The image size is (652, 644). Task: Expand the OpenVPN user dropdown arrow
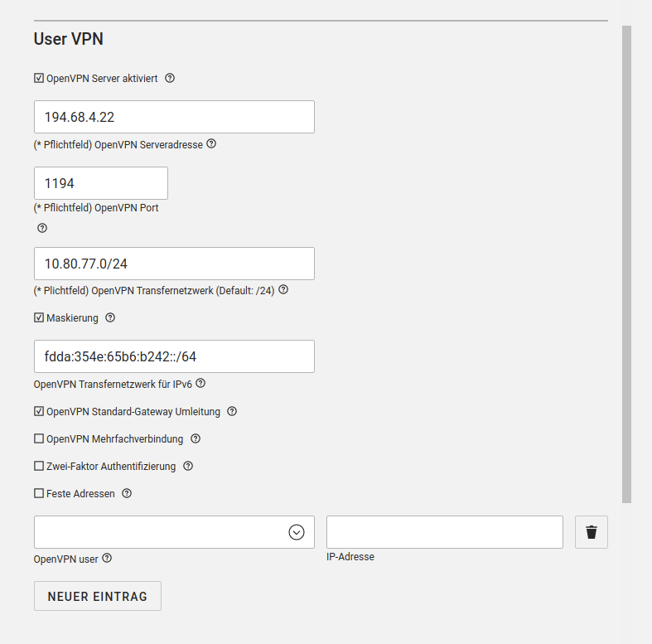point(297,532)
